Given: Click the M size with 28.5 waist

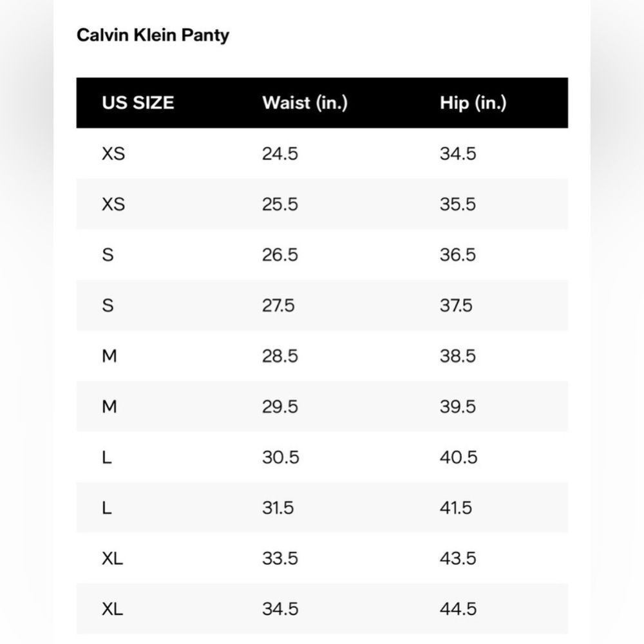Looking at the screenshot, I should tap(109, 356).
